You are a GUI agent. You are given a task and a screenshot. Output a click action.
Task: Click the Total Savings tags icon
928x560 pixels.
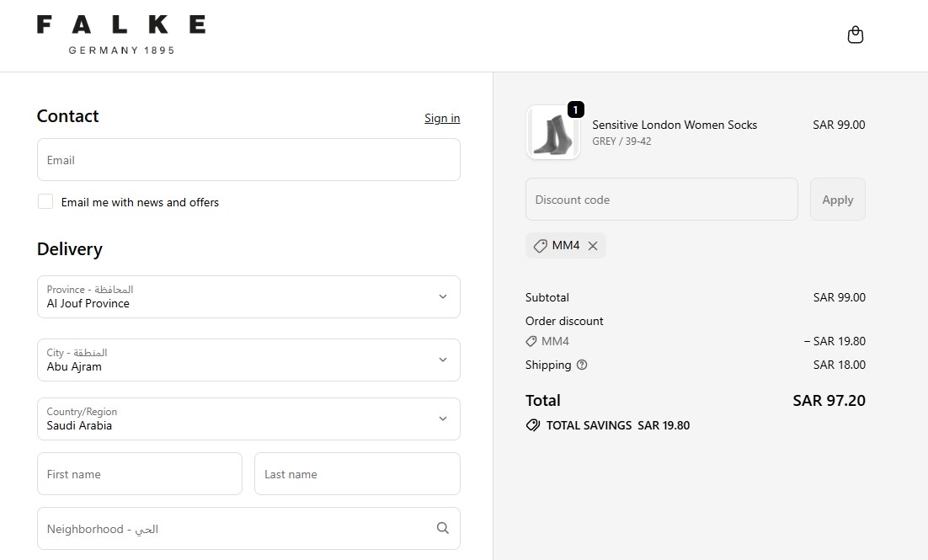pos(533,425)
